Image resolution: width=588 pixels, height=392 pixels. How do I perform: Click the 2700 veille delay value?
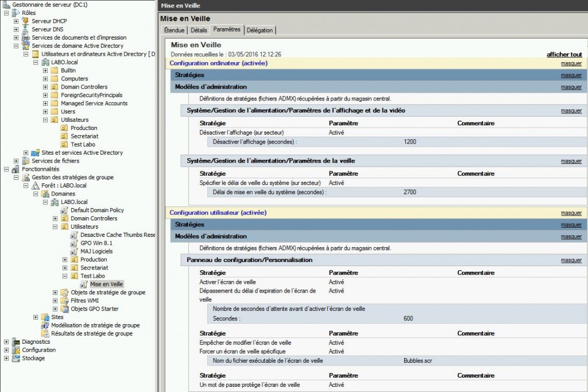coord(410,192)
